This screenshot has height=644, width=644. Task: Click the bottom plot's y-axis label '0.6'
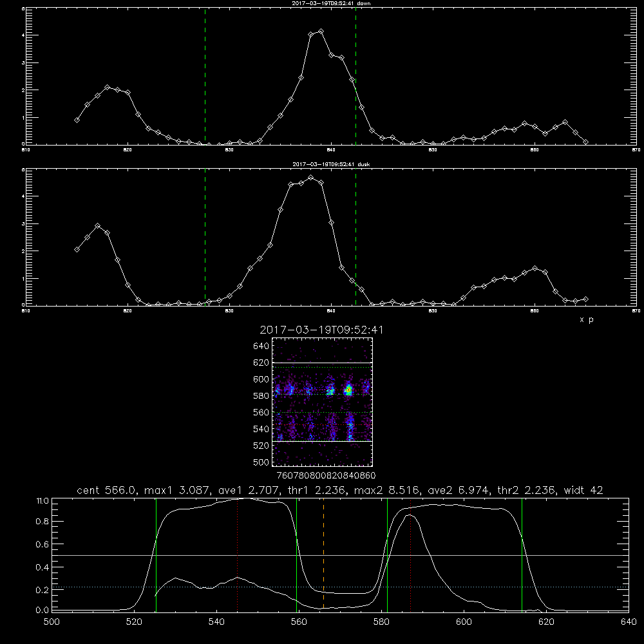pos(43,544)
